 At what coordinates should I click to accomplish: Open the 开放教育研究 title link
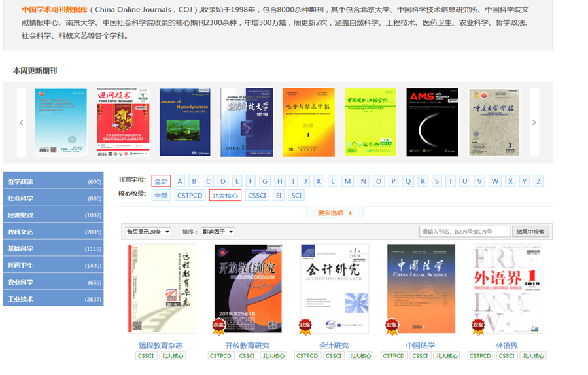[247, 346]
